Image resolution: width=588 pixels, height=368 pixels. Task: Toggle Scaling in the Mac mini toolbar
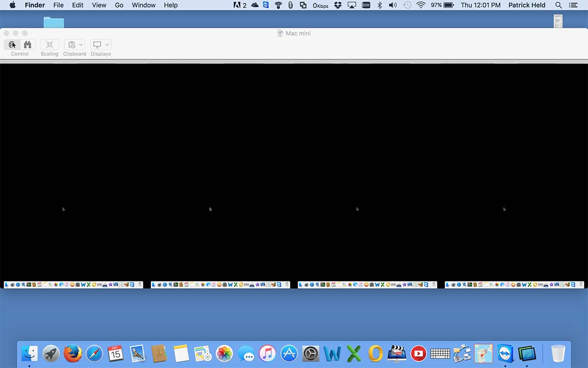(x=50, y=44)
